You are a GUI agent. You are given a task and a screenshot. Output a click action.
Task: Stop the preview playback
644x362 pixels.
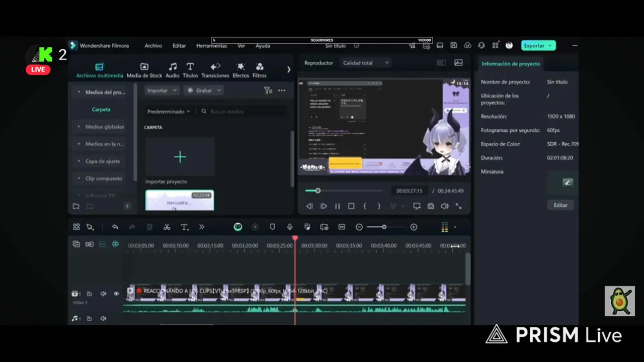351,206
